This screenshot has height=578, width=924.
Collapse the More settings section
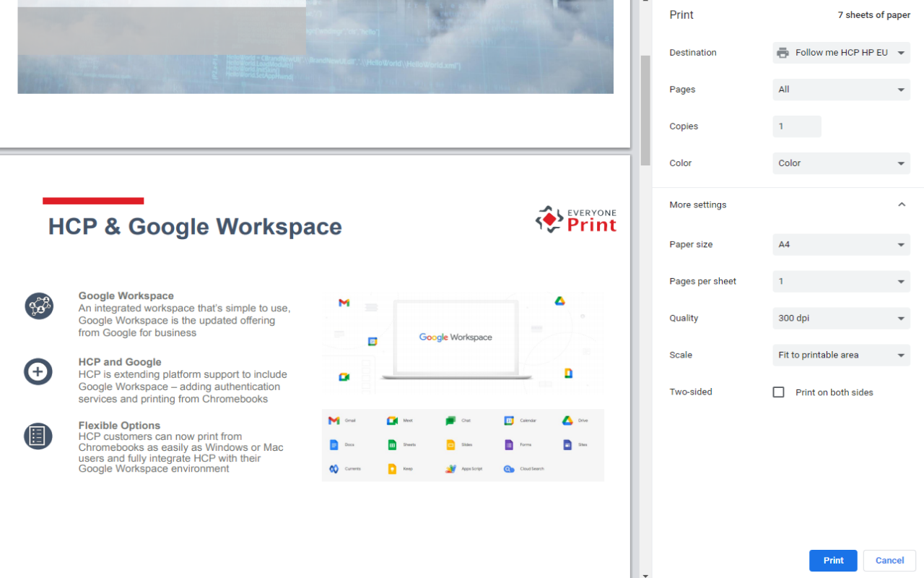tap(902, 205)
